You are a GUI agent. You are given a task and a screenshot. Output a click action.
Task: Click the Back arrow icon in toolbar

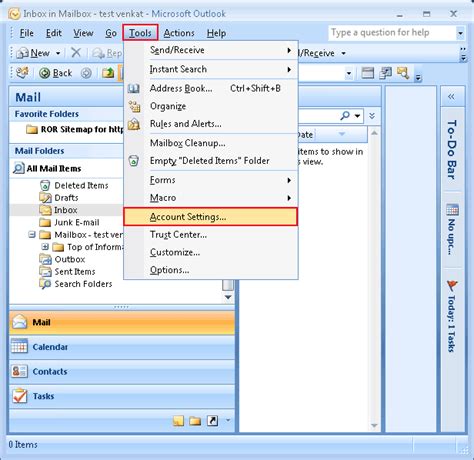tap(44, 73)
